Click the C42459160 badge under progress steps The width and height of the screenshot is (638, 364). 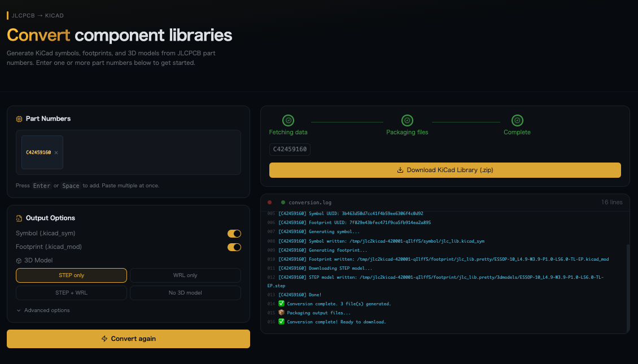click(290, 149)
